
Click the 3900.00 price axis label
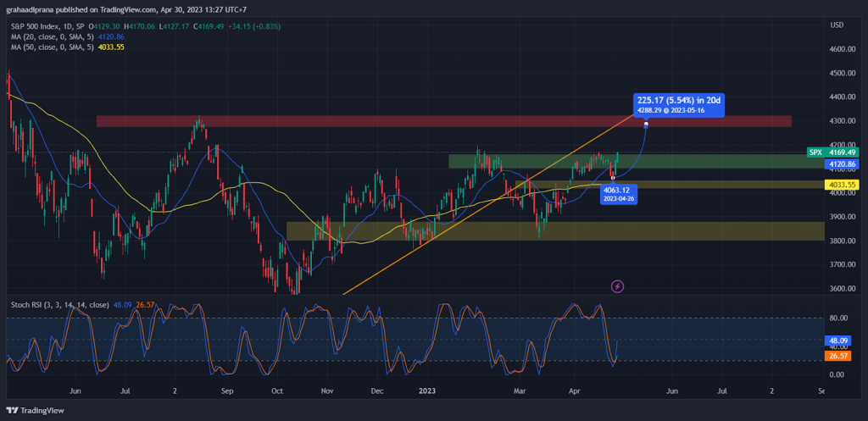(x=843, y=217)
